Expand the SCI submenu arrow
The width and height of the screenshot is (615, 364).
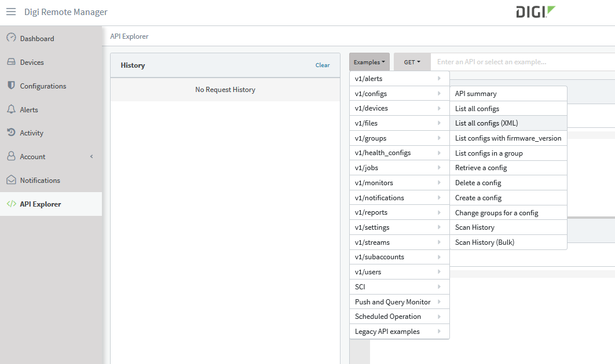pos(439,287)
